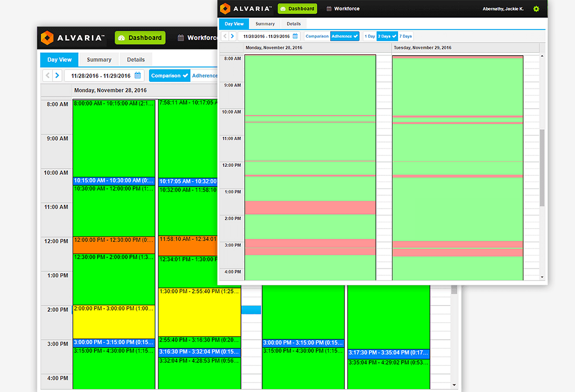Switch to the Summary tab

265,24
